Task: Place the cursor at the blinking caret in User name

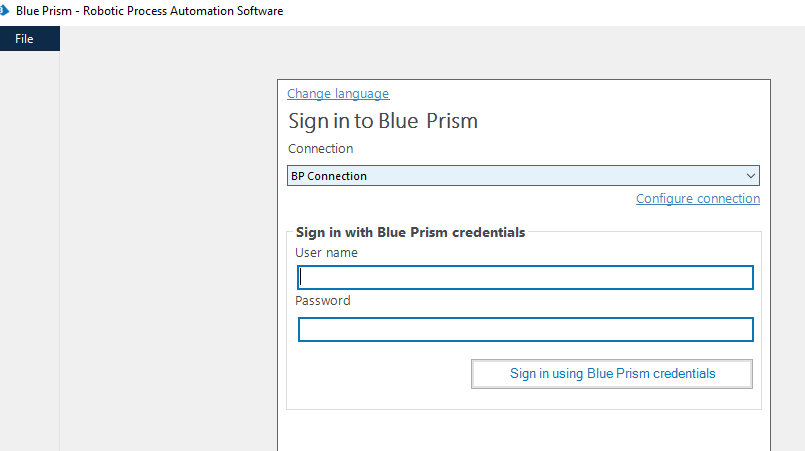Action: 301,277
